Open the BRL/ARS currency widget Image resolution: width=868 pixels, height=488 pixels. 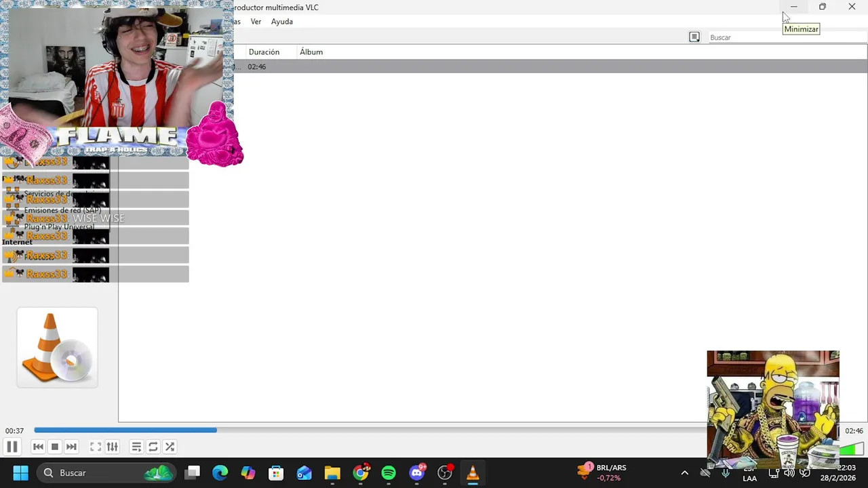(602, 472)
